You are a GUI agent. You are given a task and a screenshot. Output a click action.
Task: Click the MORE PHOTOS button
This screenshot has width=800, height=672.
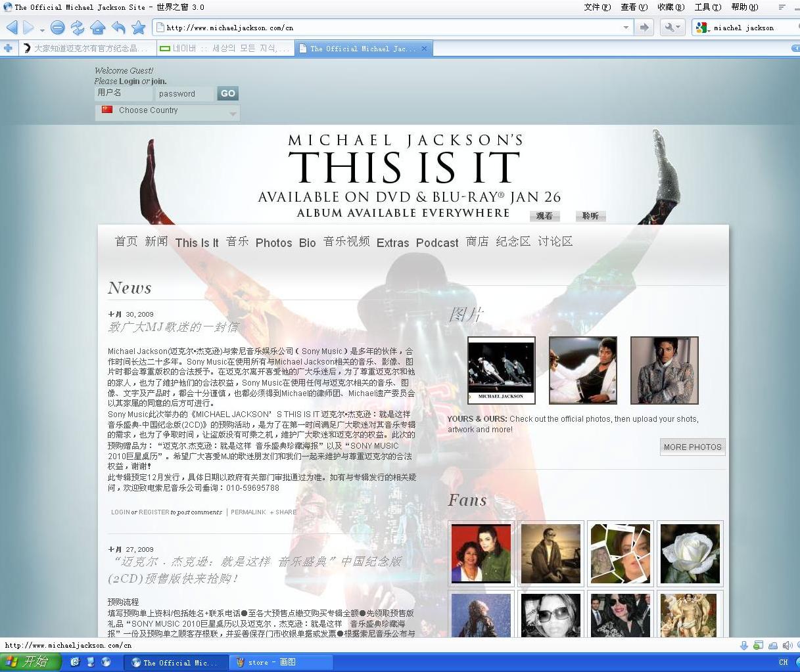click(692, 447)
